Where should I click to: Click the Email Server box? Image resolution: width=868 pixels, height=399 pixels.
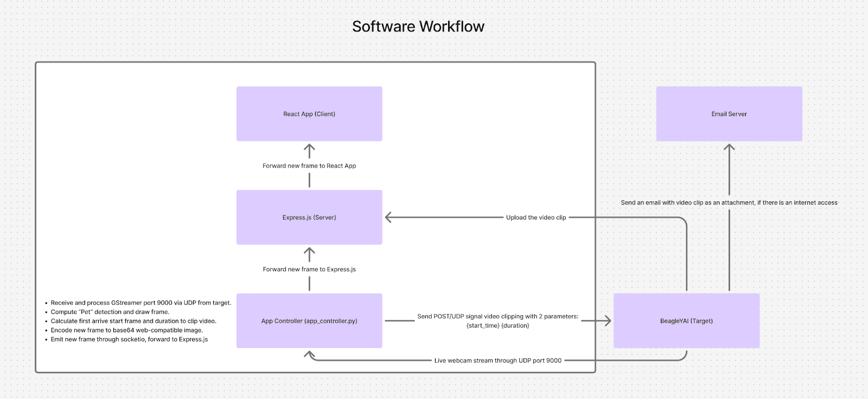tap(729, 114)
